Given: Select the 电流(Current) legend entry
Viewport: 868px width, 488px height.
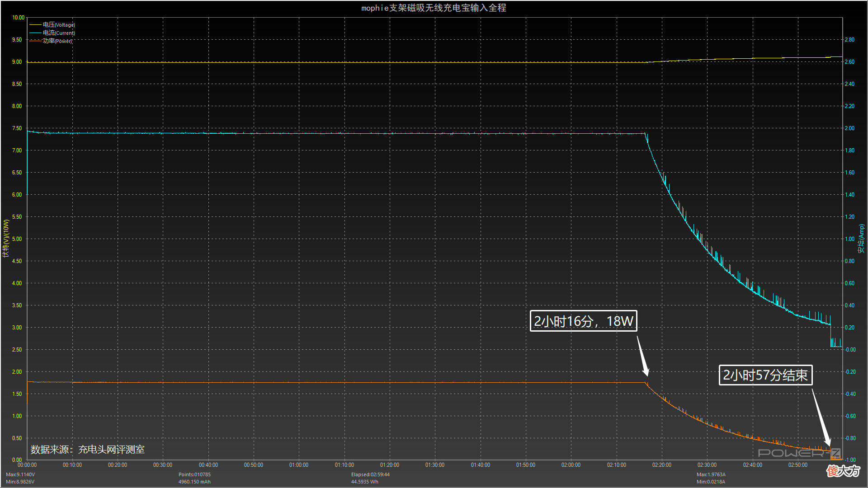Looking at the screenshot, I should pyautogui.click(x=52, y=33).
